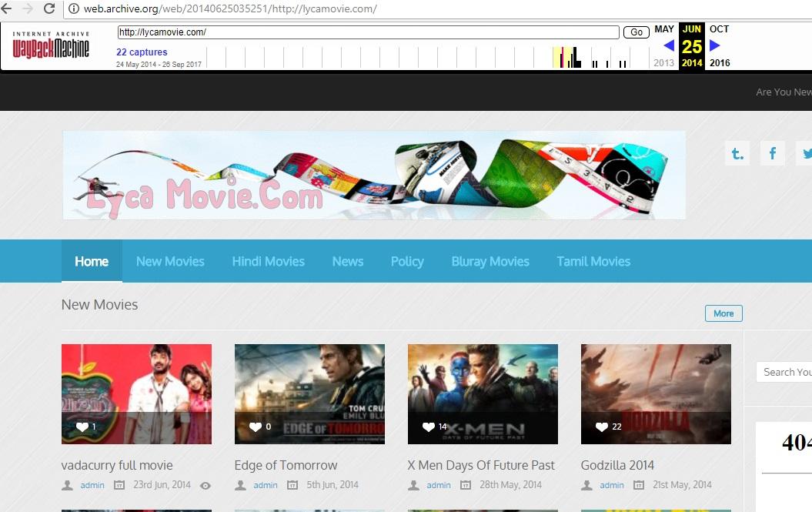This screenshot has height=512, width=812.
Task: Click admin author link under X Men
Action: (x=439, y=485)
